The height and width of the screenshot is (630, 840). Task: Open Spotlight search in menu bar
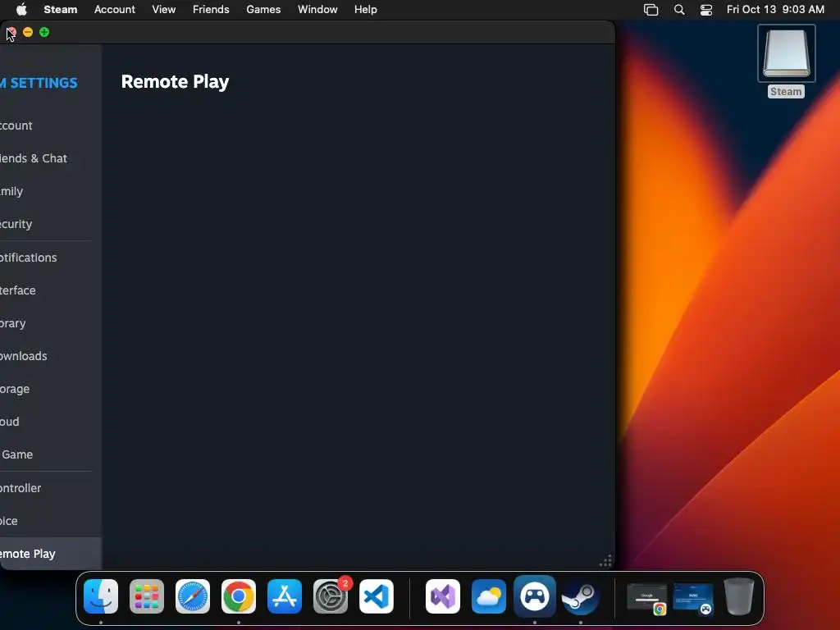point(679,10)
